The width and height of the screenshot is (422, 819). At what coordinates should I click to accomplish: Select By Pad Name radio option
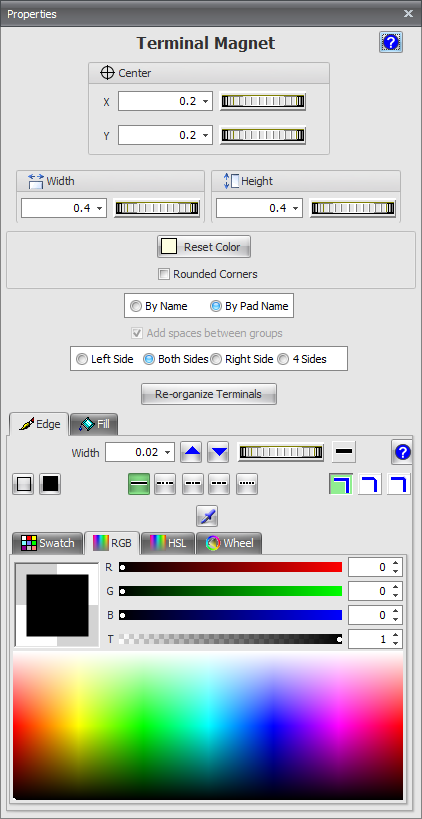pos(216,307)
